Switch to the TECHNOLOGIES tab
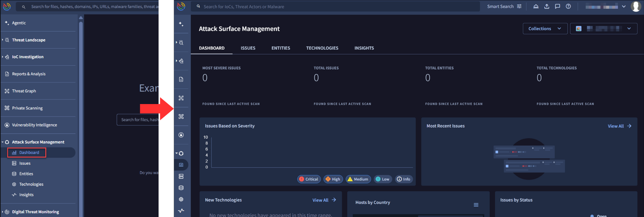This screenshot has width=644, height=217. click(x=322, y=48)
